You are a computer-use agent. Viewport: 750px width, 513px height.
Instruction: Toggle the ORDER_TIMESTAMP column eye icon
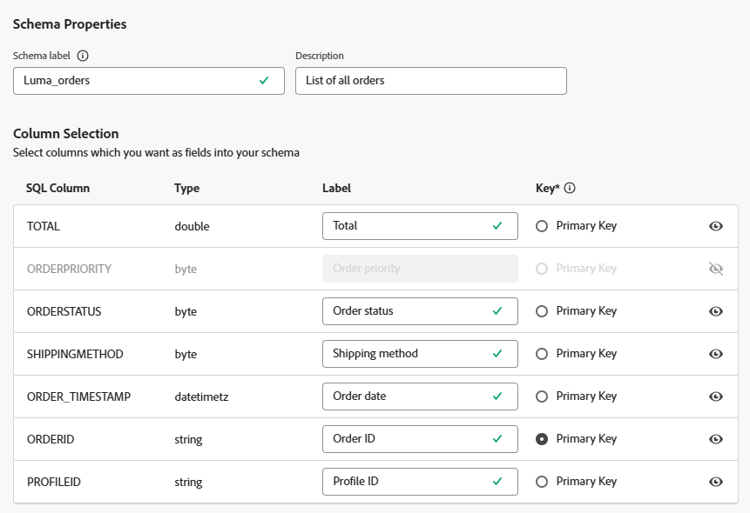(x=716, y=397)
